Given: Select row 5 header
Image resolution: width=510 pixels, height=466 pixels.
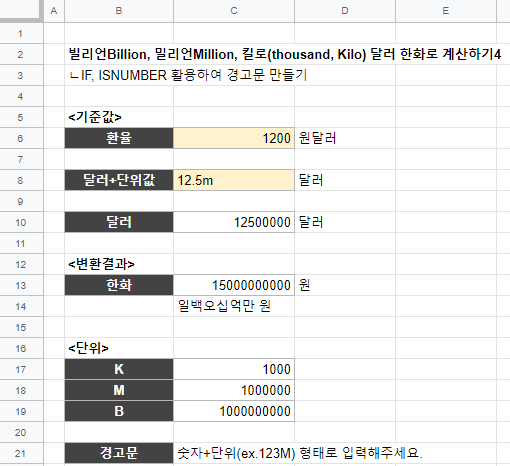Looking at the screenshot, I should click(21, 117).
